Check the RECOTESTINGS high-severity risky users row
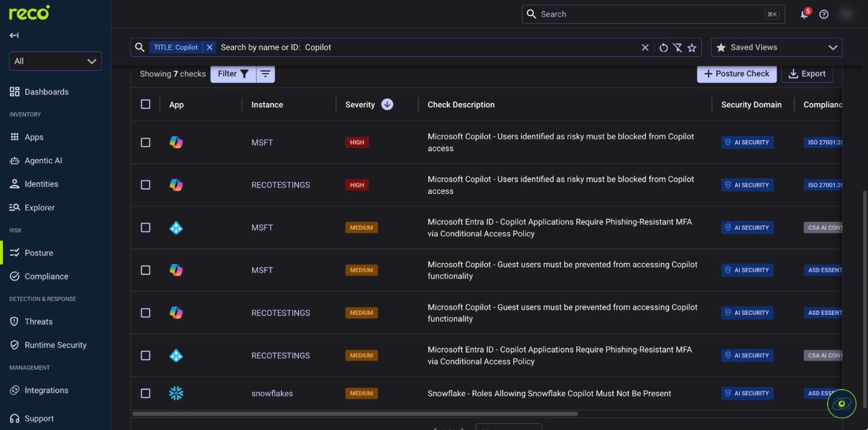 tap(146, 185)
